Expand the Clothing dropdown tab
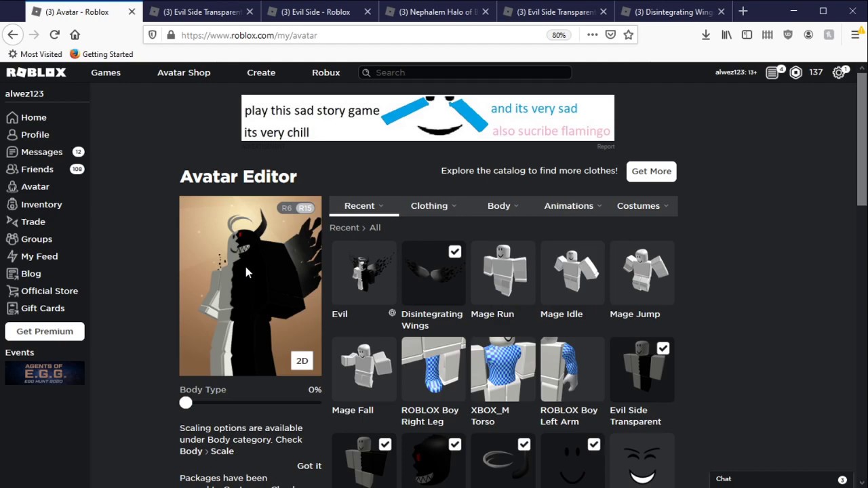This screenshot has width=868, height=488. click(x=433, y=206)
